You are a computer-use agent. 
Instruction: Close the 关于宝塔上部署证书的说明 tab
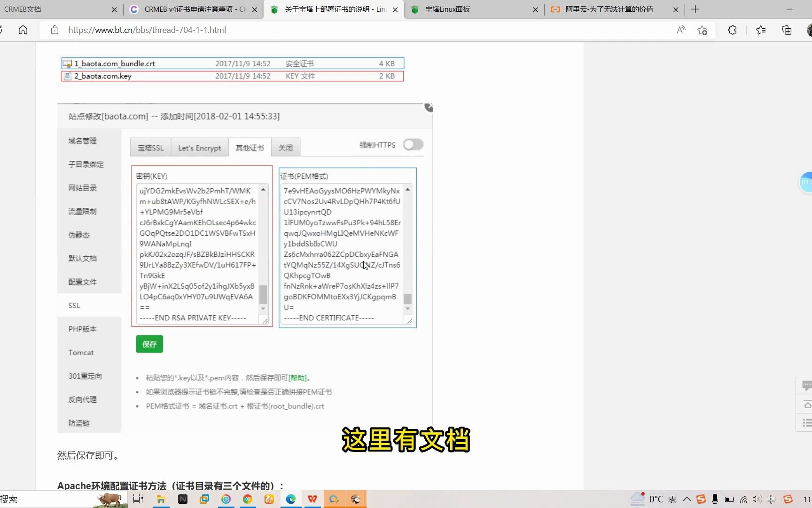pyautogui.click(x=395, y=9)
